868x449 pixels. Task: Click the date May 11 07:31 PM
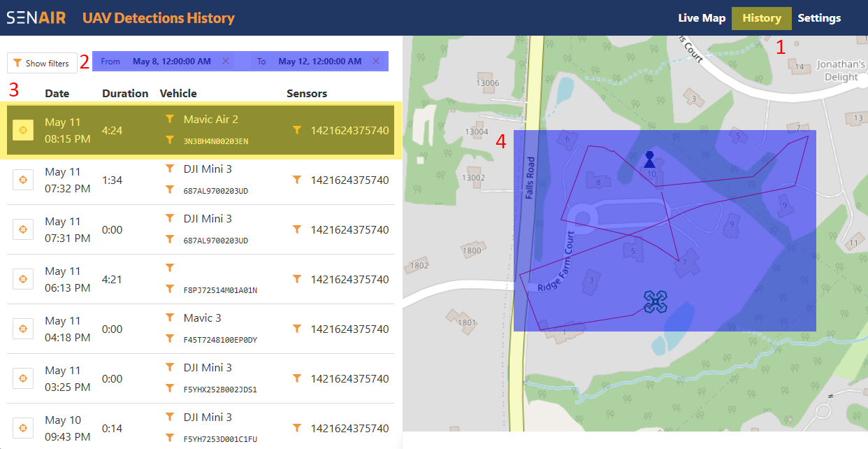coord(68,230)
